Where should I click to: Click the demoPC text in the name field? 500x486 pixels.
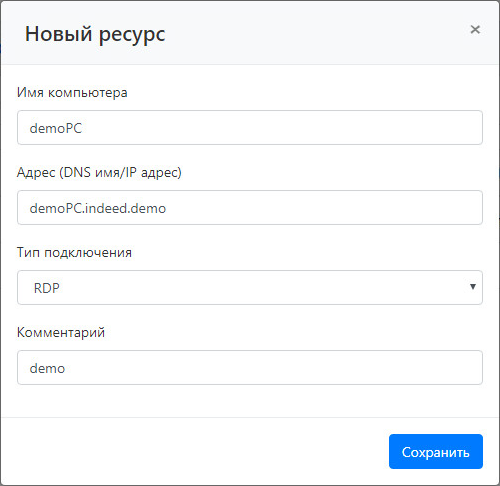coord(56,128)
